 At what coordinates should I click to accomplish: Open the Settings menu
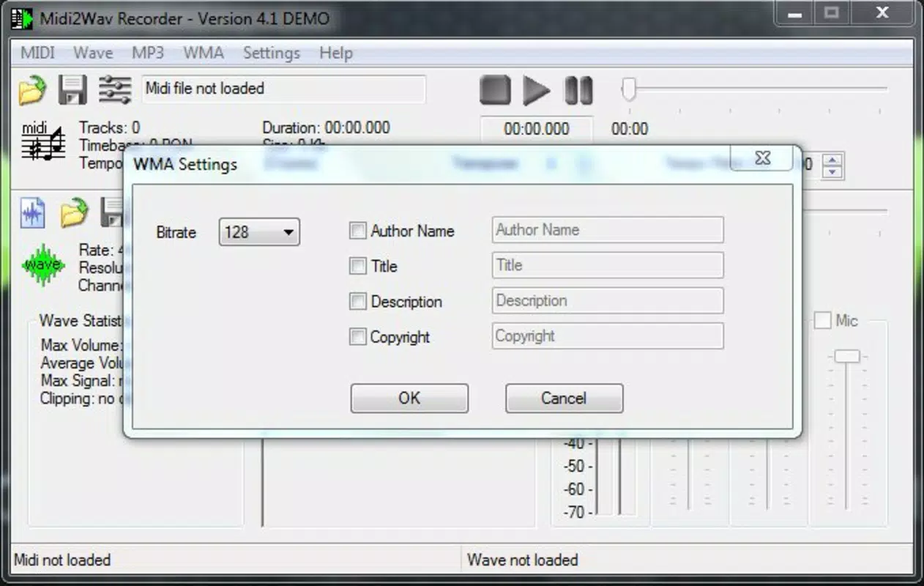point(272,53)
